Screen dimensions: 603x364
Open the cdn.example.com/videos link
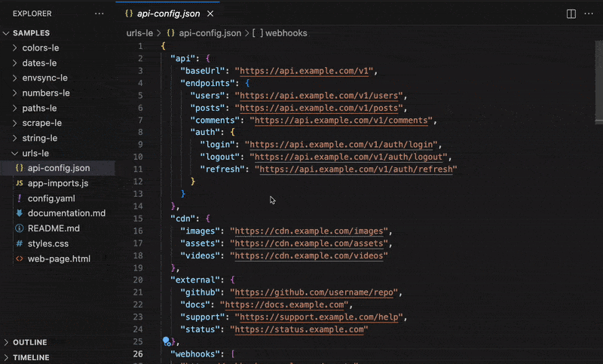(309, 255)
